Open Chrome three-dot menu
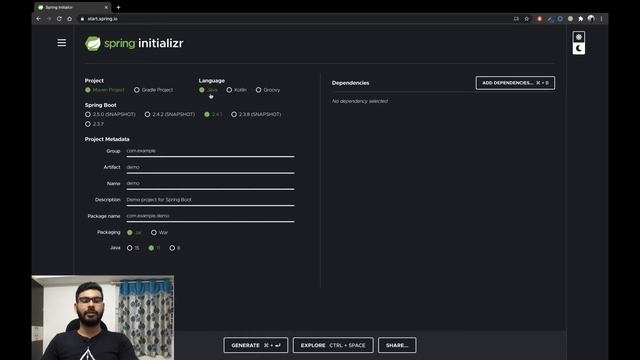The image size is (640, 360). (601, 19)
